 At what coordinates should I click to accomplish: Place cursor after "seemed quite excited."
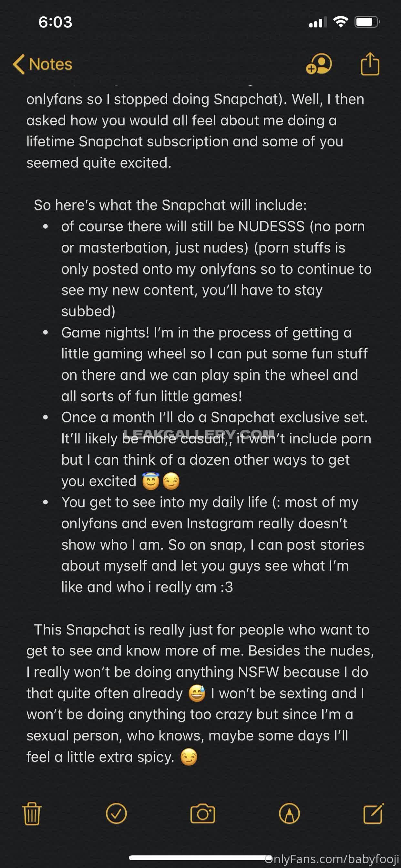(x=172, y=163)
